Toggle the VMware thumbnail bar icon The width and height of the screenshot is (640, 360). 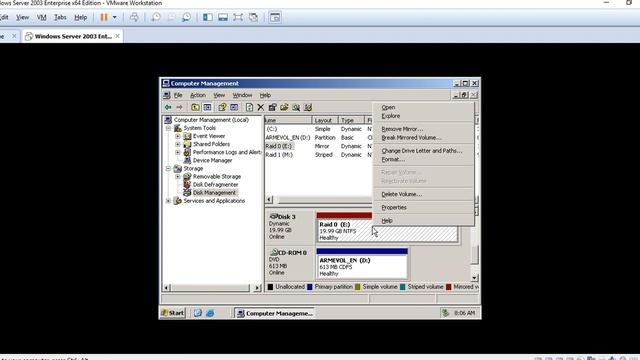click(x=223, y=17)
